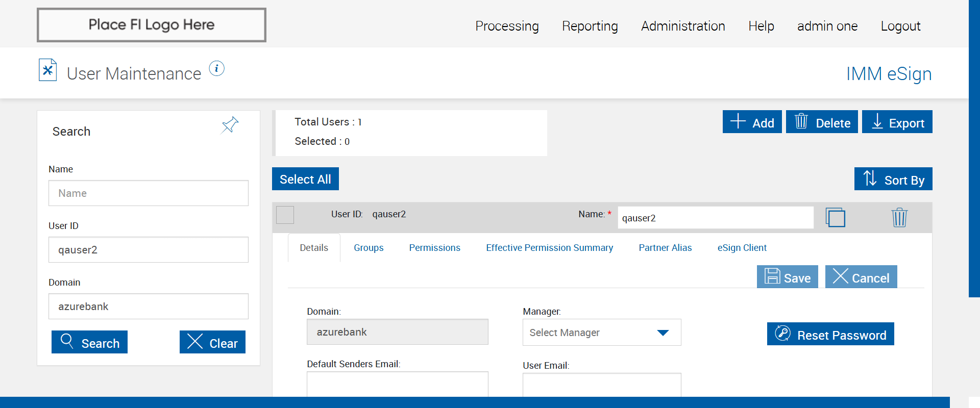The height and width of the screenshot is (408, 980).
Task: Click the copy user icon for qauser2
Action: pyautogui.click(x=835, y=218)
